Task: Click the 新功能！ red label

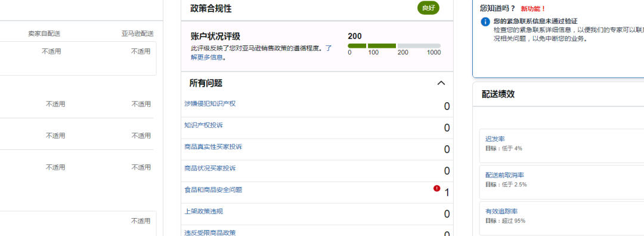Action: pos(533,8)
